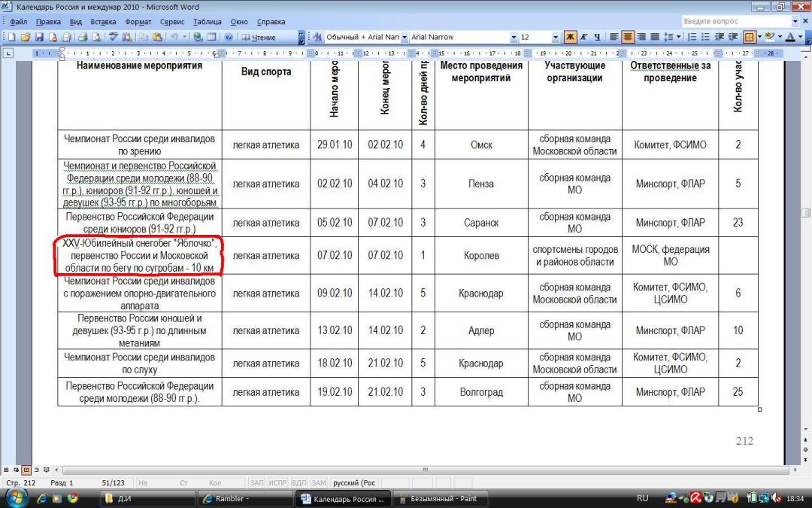This screenshot has width=812, height=508.
Task: Click the Paste clipboard icon
Action: [157, 37]
